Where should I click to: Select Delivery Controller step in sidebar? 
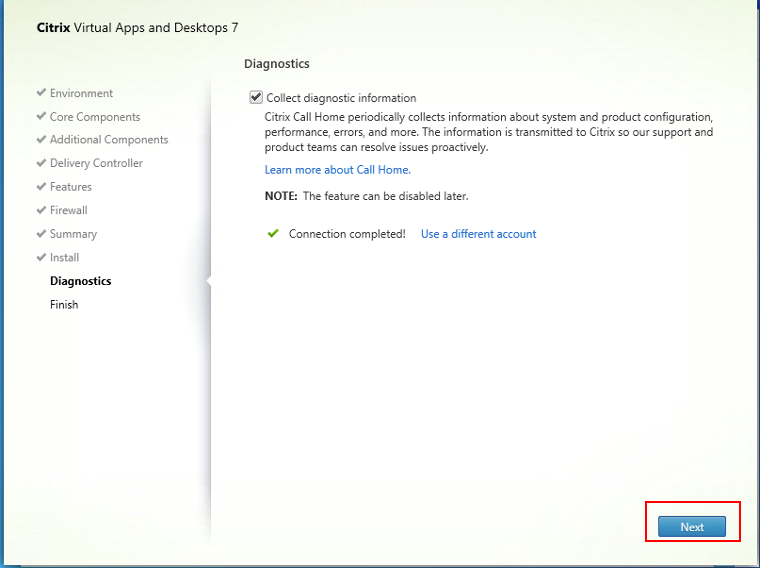coord(96,163)
